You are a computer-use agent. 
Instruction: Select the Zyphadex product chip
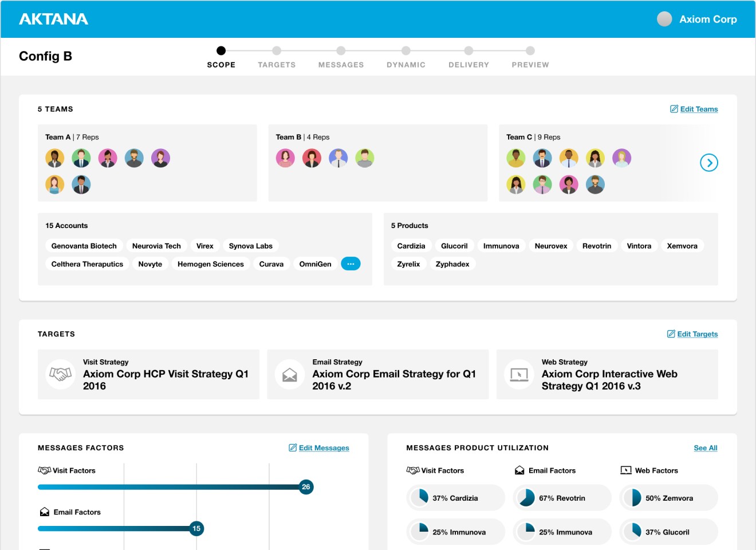tap(452, 264)
